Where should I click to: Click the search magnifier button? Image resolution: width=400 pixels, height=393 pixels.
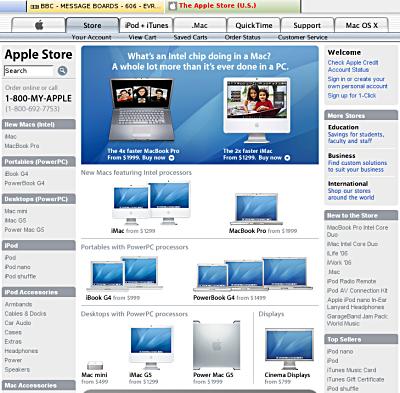(x=62, y=70)
